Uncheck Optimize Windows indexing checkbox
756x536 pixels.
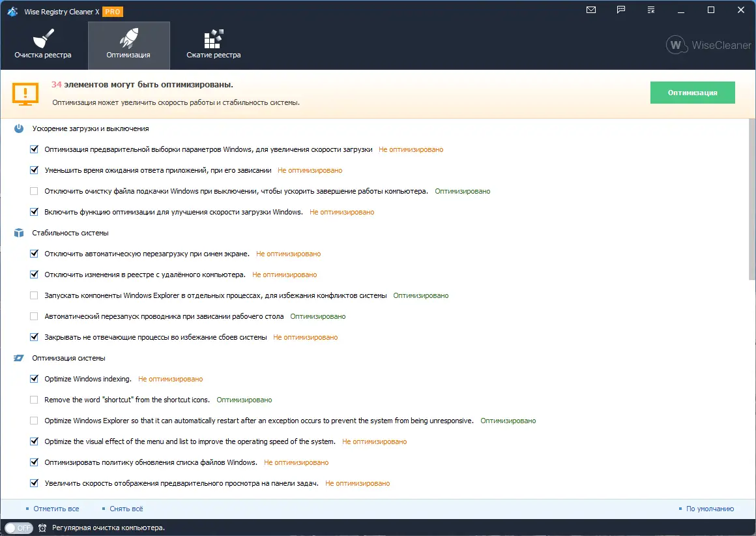coord(35,379)
